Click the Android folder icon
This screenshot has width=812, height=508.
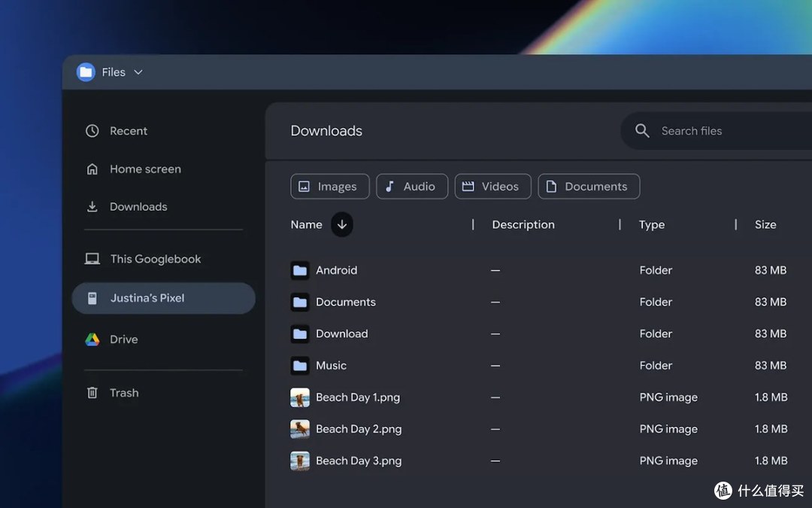[x=300, y=271]
